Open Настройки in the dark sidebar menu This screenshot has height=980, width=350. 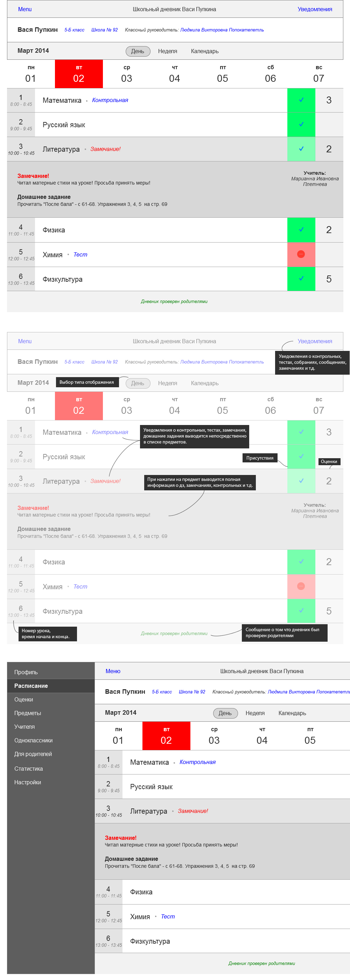(27, 782)
